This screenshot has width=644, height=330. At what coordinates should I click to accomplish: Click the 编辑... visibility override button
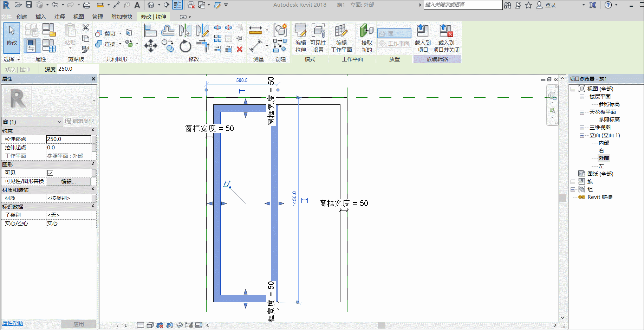69,181
